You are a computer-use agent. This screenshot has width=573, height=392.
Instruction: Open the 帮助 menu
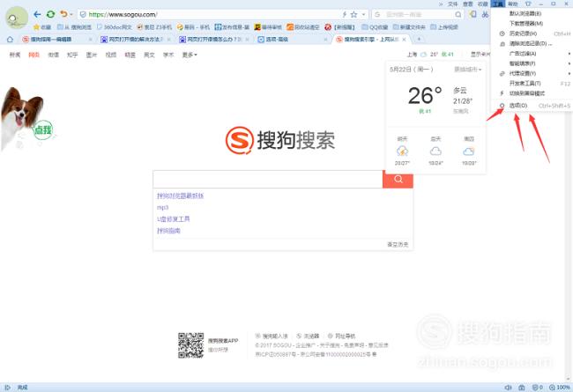click(x=513, y=4)
